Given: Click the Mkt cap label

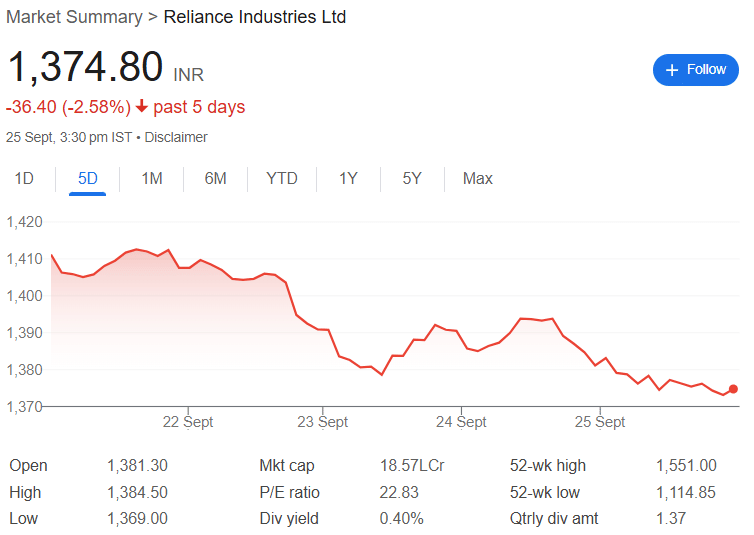Looking at the screenshot, I should pyautogui.click(x=287, y=465).
